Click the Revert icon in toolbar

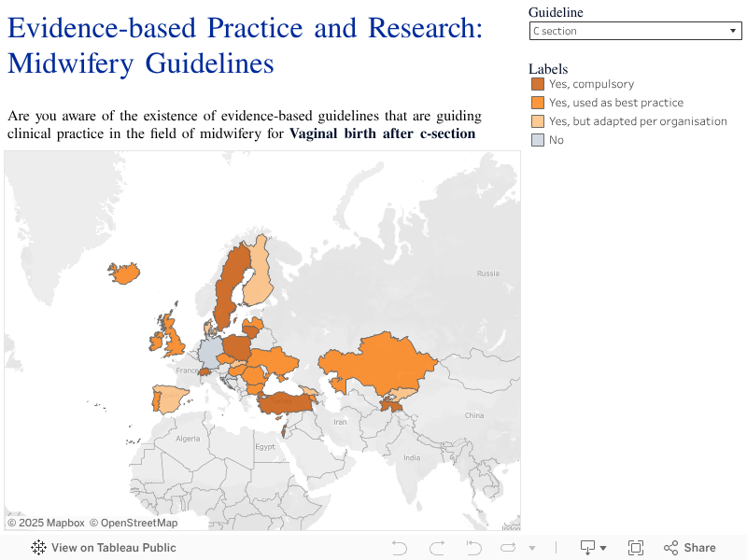point(473,548)
